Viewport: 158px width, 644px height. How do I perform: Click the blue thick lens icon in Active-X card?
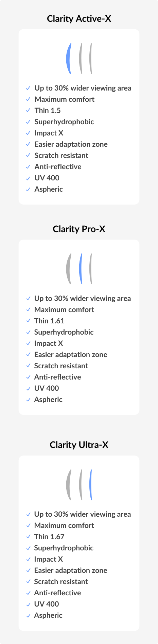click(x=69, y=59)
